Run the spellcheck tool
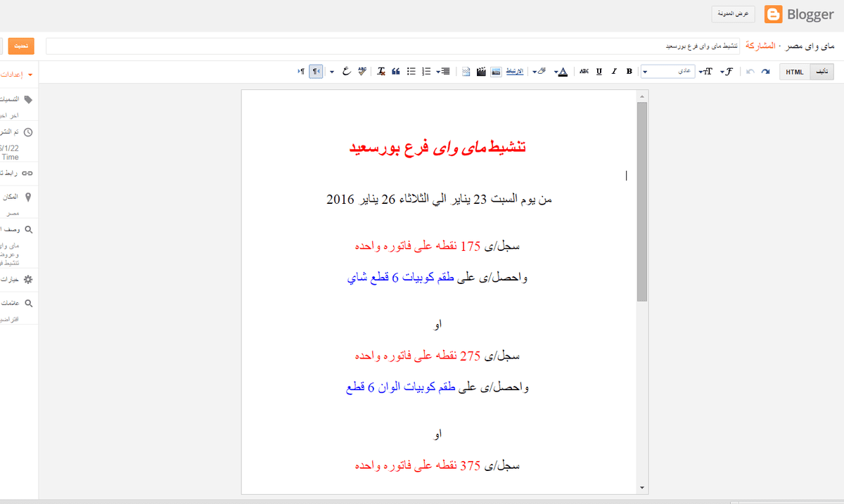Screen dimensions: 844x504 tap(361, 71)
